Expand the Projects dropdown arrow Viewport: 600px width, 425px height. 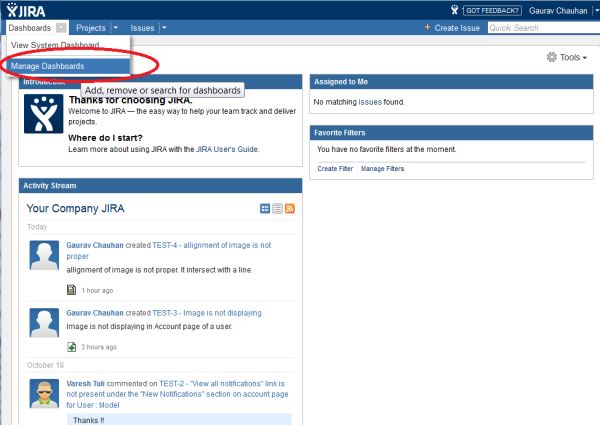tap(116, 28)
